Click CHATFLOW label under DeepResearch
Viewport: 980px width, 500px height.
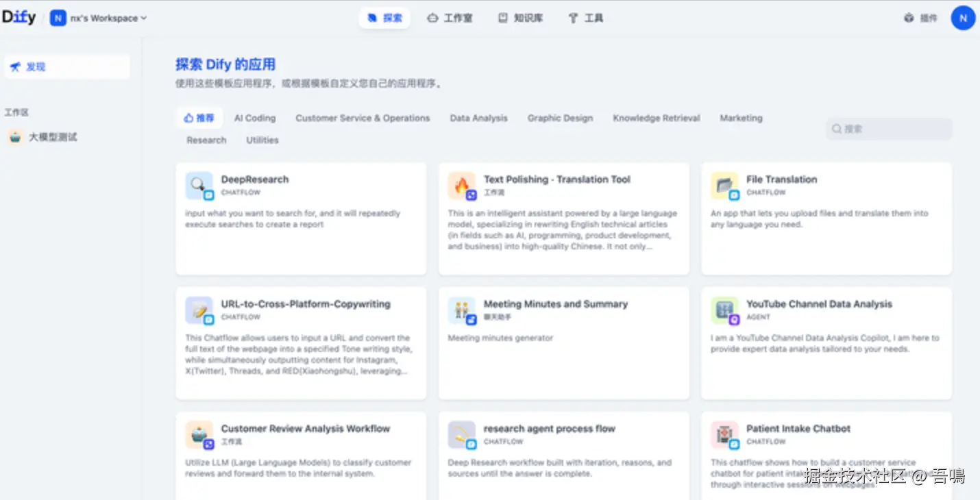tap(241, 192)
